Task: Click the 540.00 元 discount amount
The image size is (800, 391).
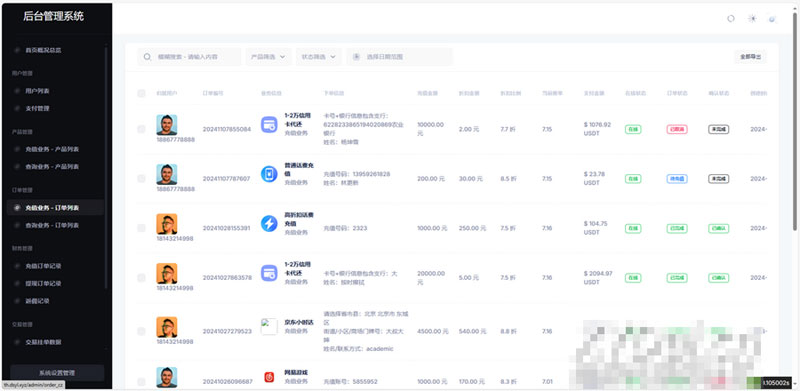Action: (x=472, y=331)
